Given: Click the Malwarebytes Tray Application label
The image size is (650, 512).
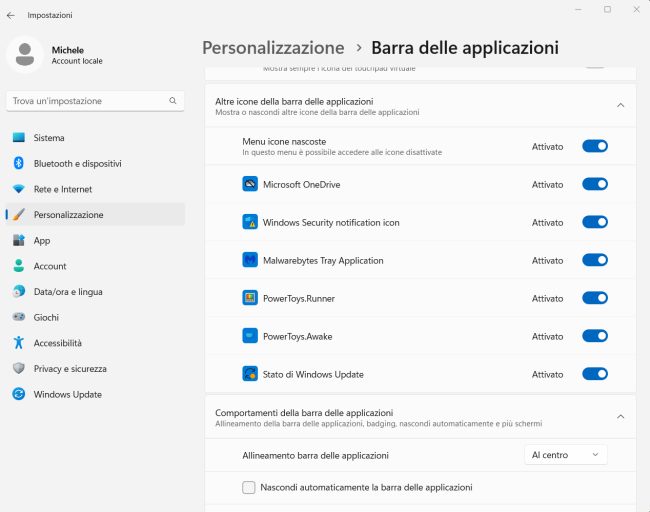Looking at the screenshot, I should click(x=323, y=260).
